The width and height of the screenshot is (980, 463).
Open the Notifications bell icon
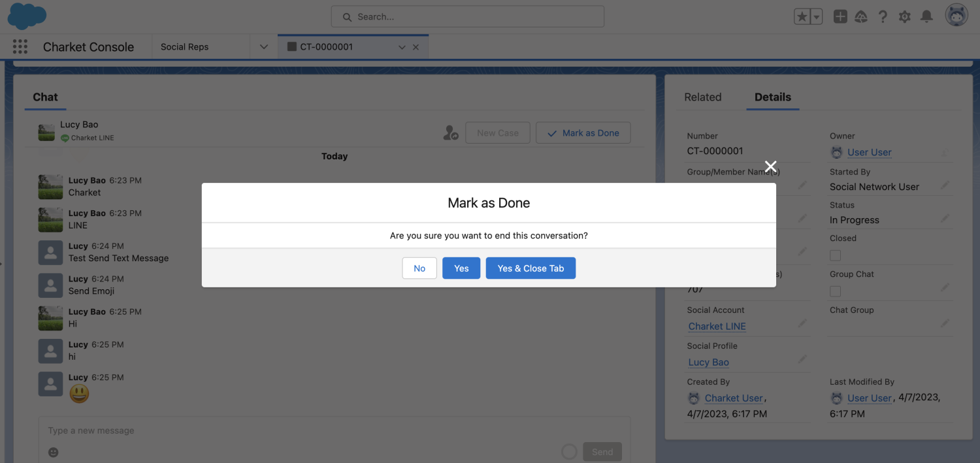point(926,17)
